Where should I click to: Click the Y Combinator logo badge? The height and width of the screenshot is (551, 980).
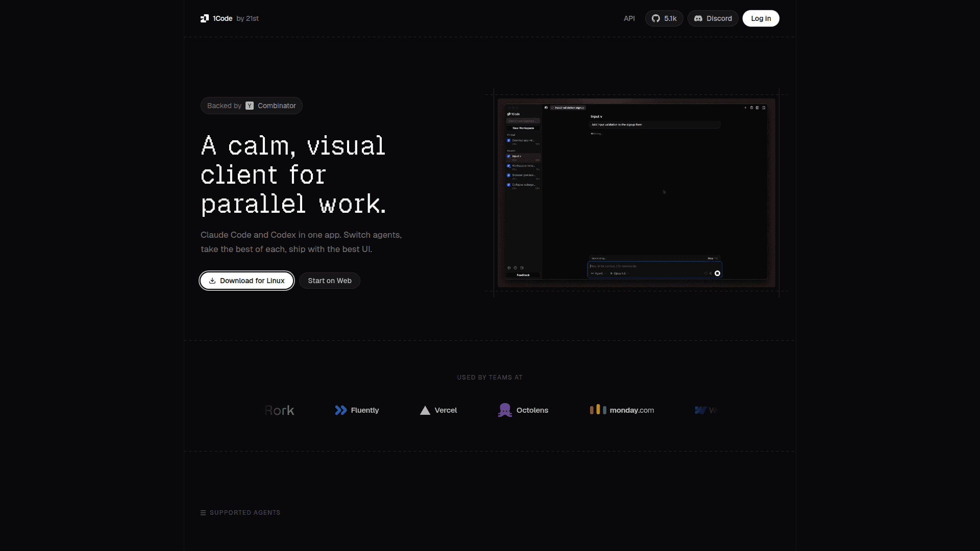pyautogui.click(x=250, y=106)
